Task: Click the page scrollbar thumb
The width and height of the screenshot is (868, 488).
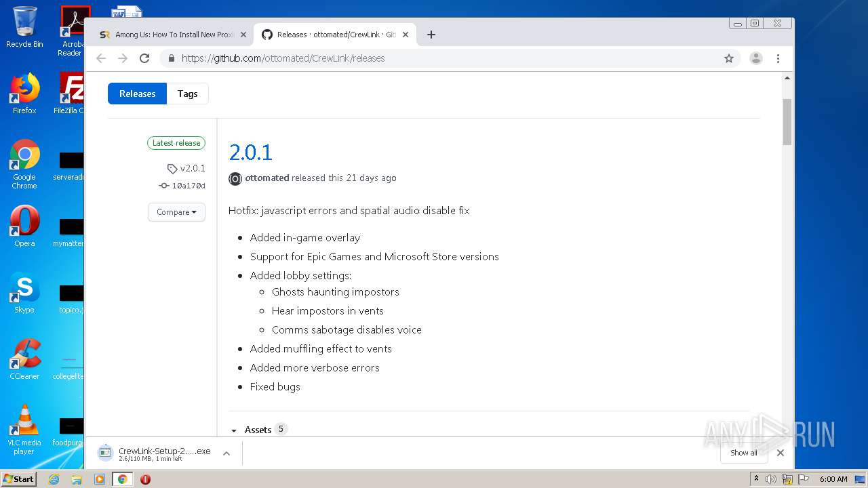Action: [787, 122]
